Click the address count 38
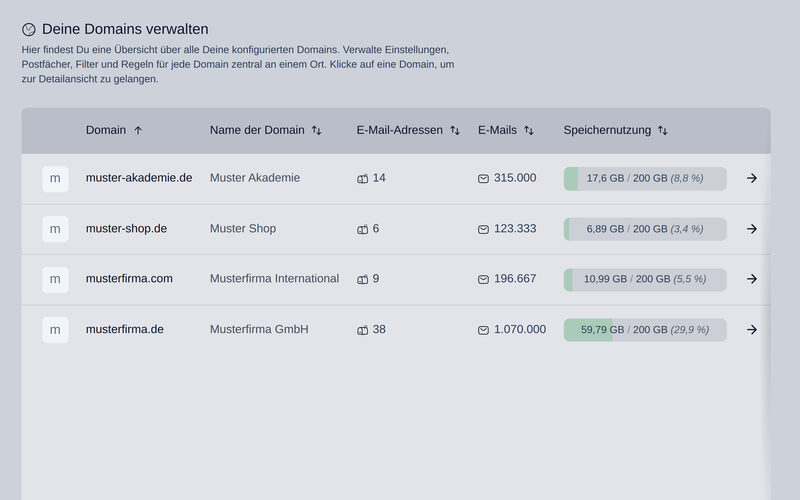 click(379, 329)
